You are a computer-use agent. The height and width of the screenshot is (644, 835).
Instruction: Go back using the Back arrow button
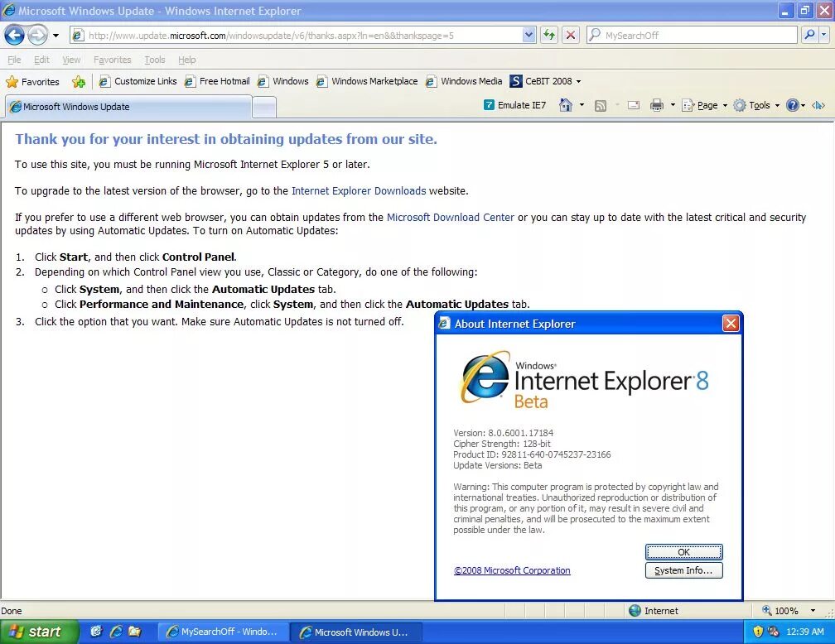click(x=14, y=36)
